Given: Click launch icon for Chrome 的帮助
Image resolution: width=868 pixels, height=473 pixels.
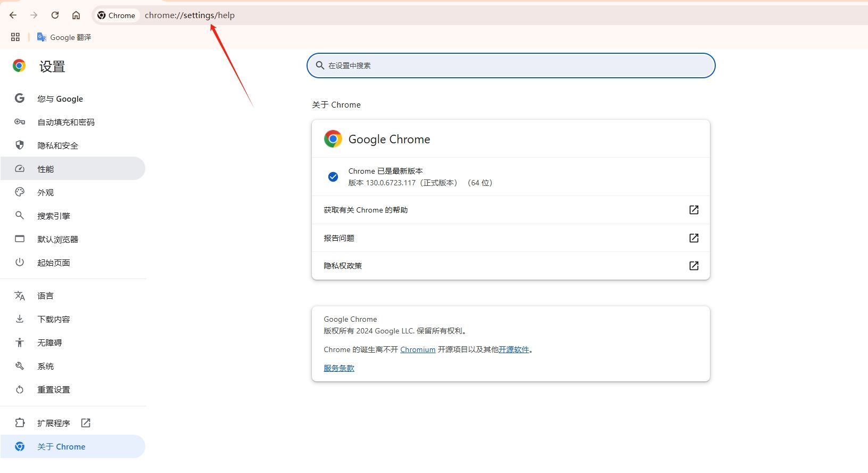Looking at the screenshot, I should [694, 210].
